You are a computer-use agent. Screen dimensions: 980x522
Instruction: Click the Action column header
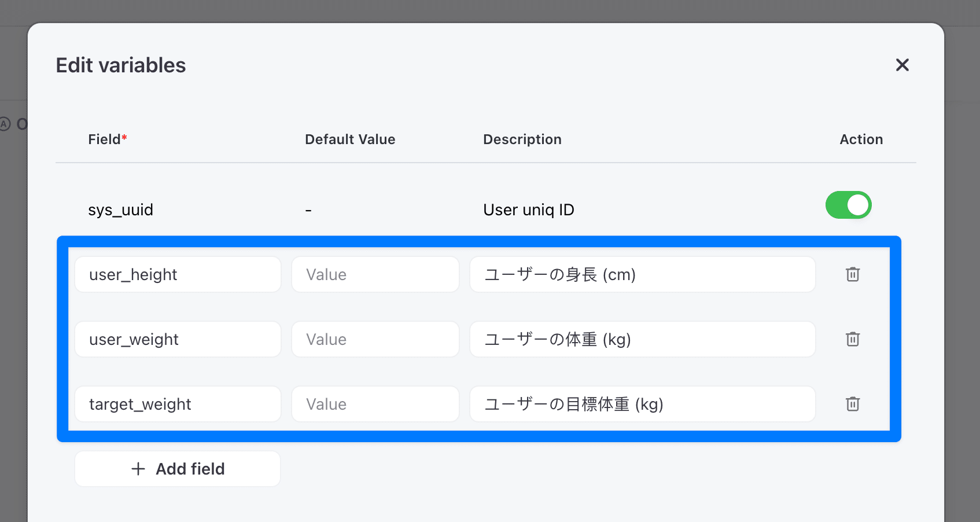[x=861, y=139]
